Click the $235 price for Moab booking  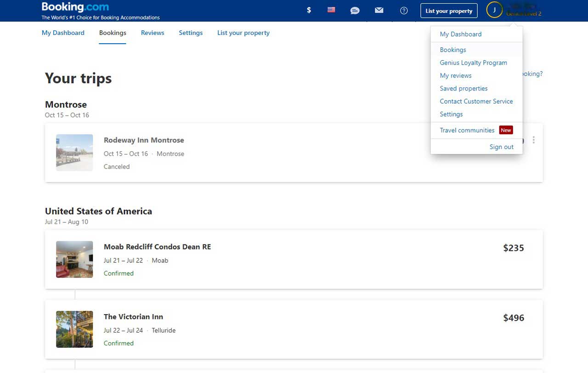click(514, 248)
